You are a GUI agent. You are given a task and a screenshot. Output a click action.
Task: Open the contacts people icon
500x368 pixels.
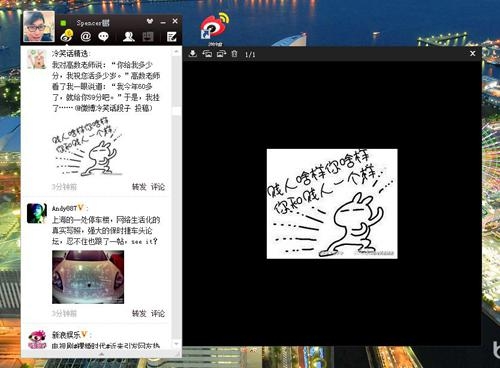[129, 36]
